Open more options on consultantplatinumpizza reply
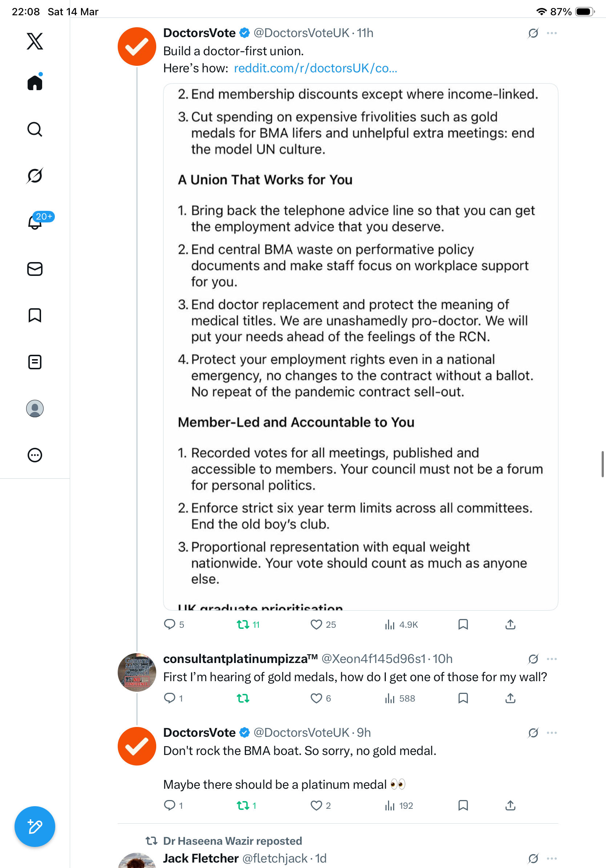 tap(552, 659)
